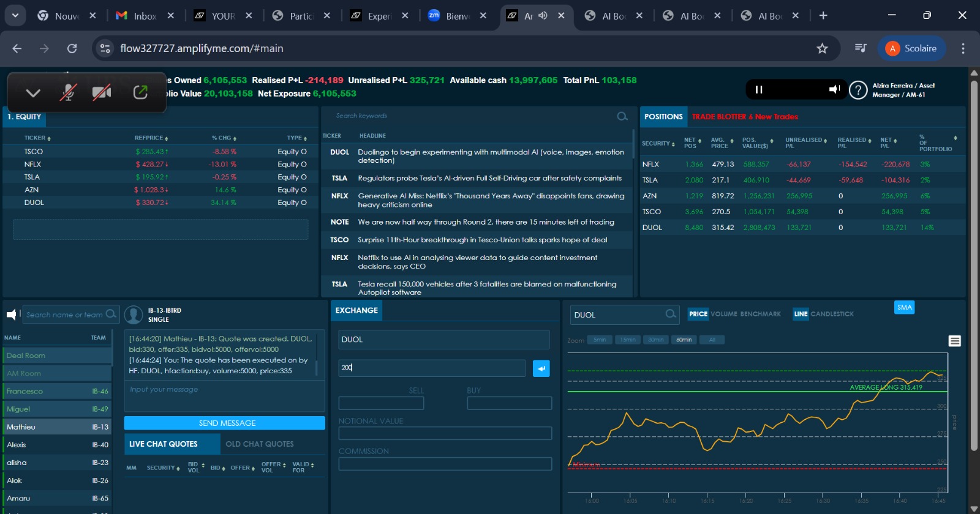Sort positions by SECURITY column
This screenshot has width=980, height=514.
658,144
